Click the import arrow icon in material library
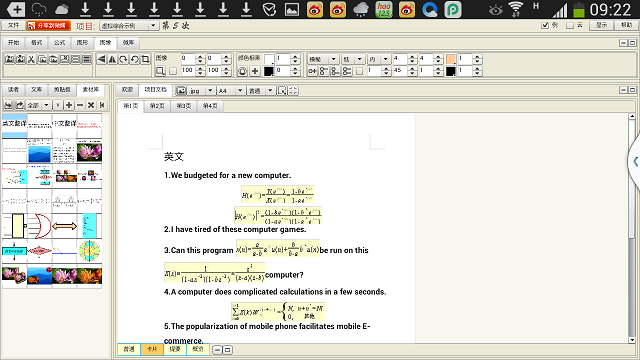Screen dimensions: 640x360 [x=8, y=105]
